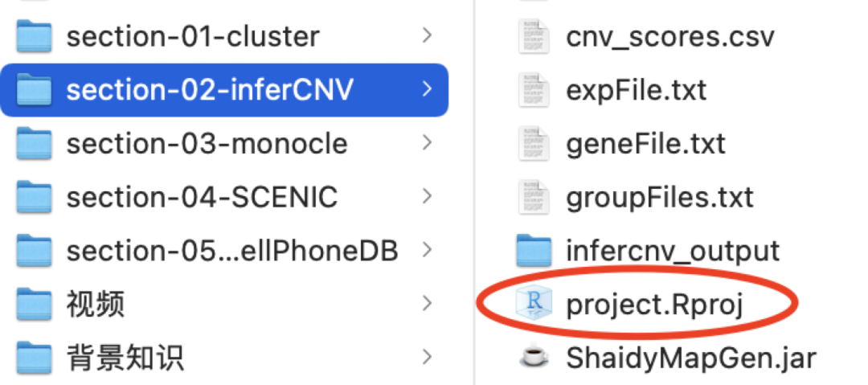Click the infercnv_output folder icon

pyautogui.click(x=534, y=251)
